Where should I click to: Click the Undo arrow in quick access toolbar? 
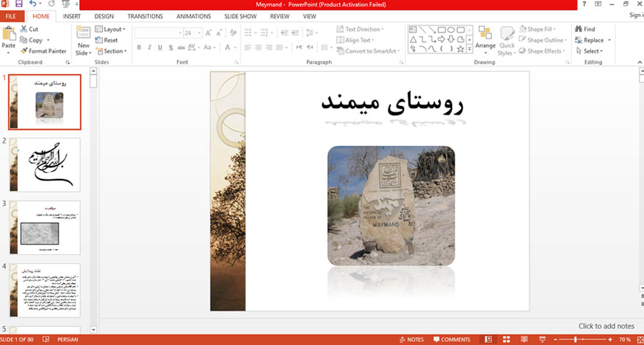33,4
